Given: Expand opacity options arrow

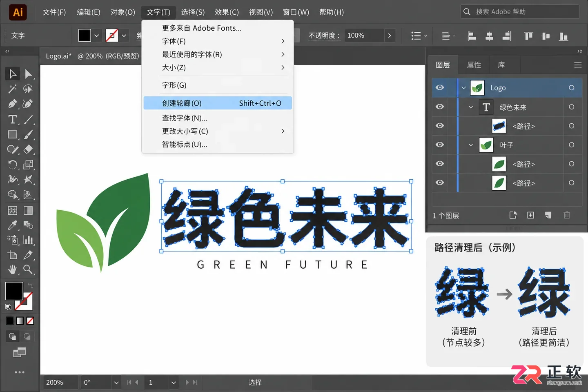Looking at the screenshot, I should point(390,36).
